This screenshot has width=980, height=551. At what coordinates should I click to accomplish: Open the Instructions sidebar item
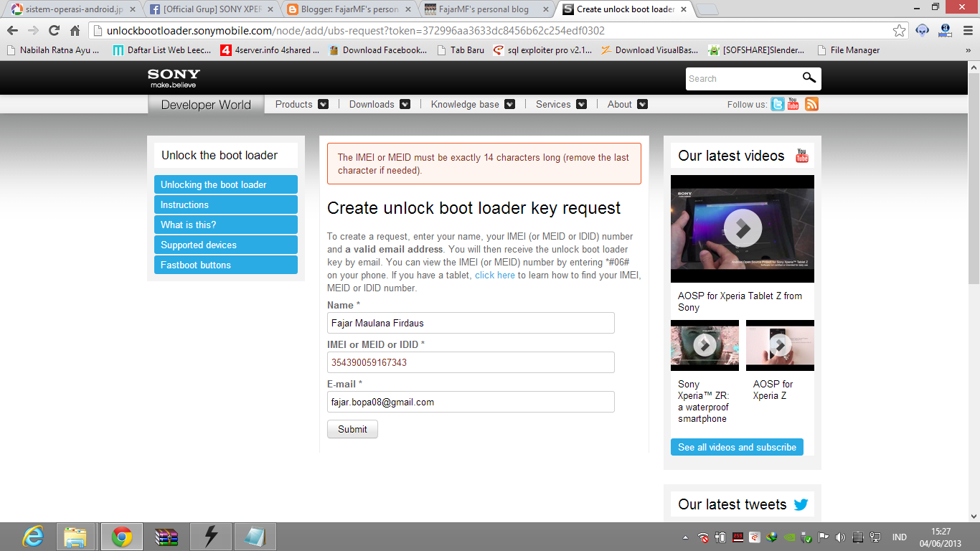point(226,204)
